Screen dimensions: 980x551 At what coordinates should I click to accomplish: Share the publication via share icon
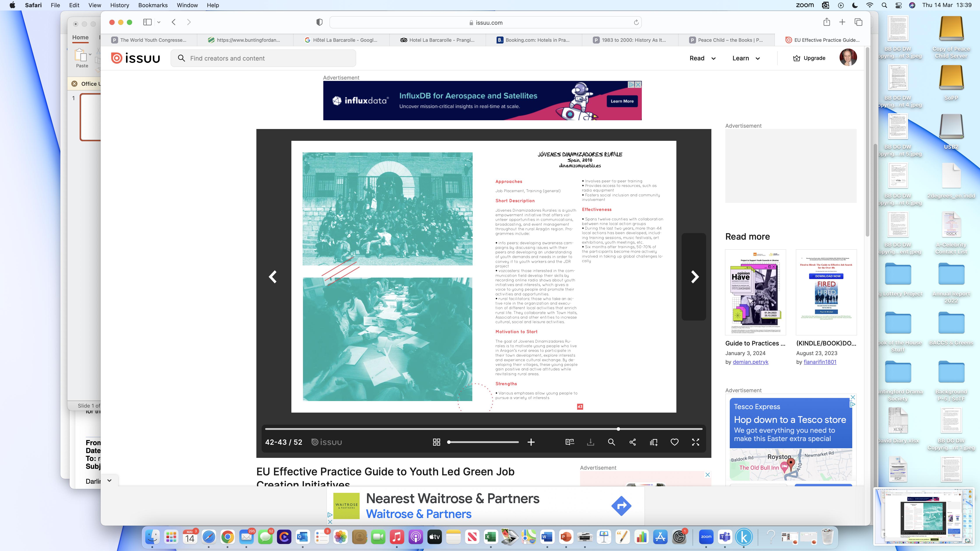point(632,442)
